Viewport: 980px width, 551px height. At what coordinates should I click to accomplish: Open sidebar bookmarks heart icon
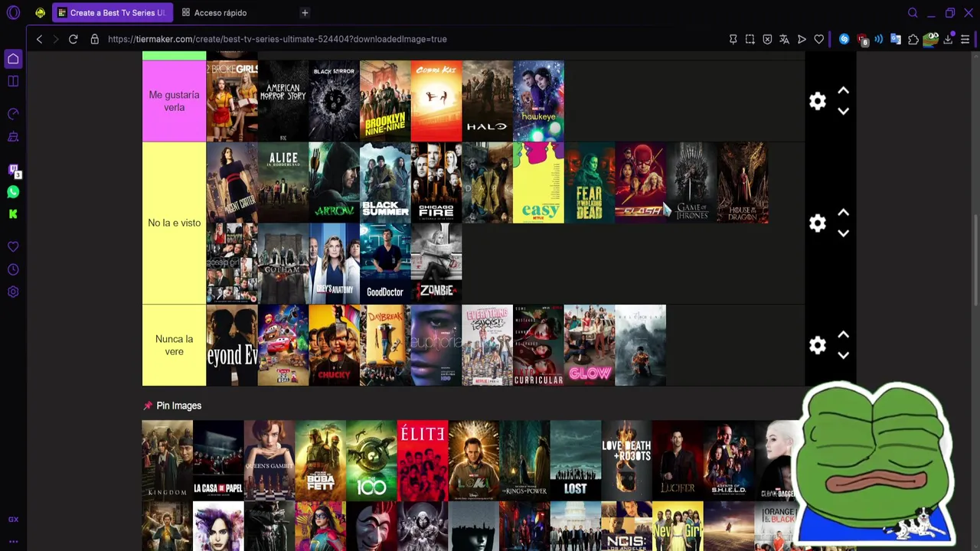pos(13,247)
